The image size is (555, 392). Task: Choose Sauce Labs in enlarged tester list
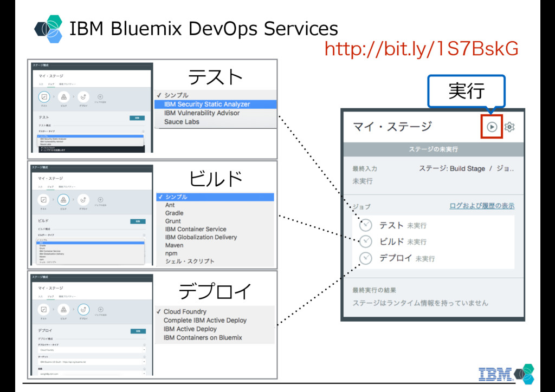pyautogui.click(x=215, y=122)
